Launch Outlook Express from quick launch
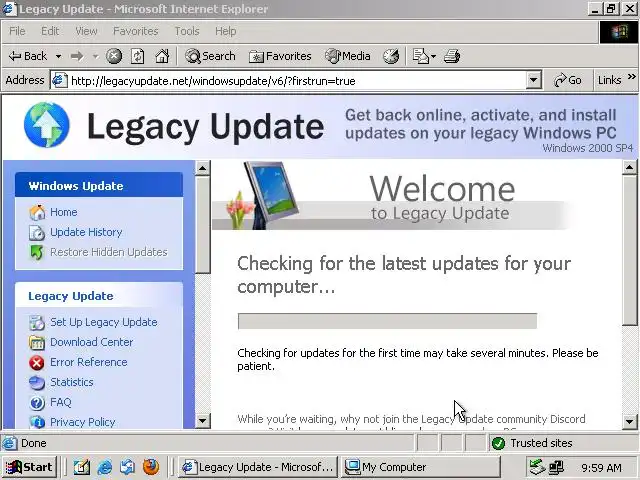This screenshot has width=640, height=480. tap(128, 467)
